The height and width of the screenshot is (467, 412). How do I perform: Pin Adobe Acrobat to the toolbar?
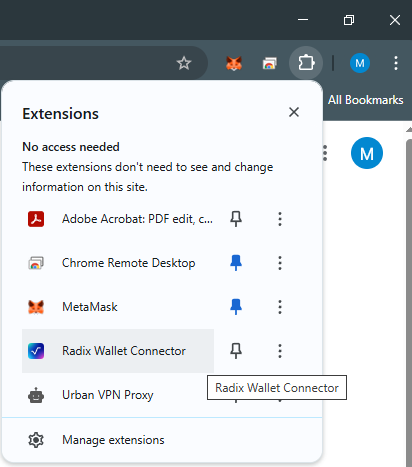point(236,219)
